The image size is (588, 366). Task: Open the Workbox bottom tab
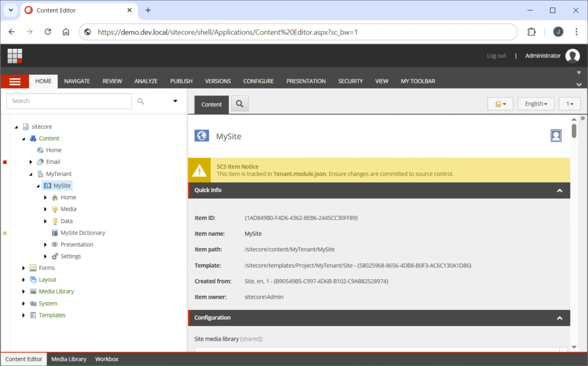[106, 359]
